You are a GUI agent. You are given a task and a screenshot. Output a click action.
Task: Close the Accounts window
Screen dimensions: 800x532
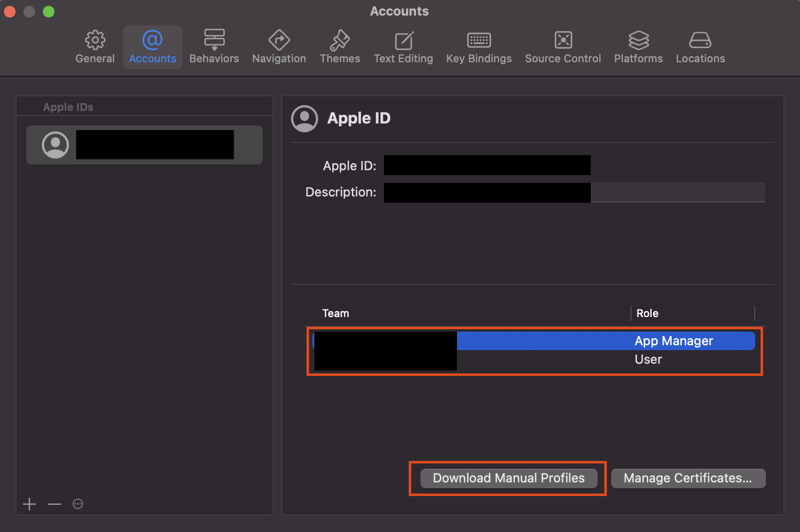pyautogui.click(x=10, y=11)
